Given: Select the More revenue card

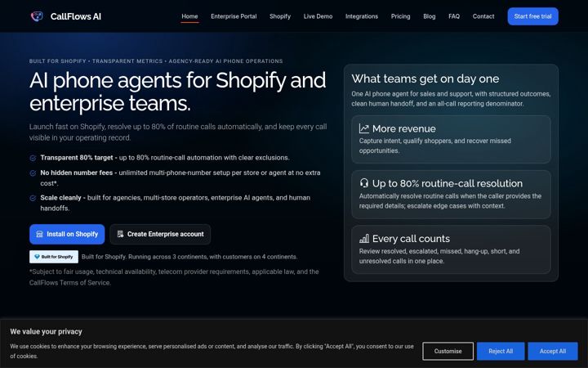Looking at the screenshot, I should click(x=451, y=139).
